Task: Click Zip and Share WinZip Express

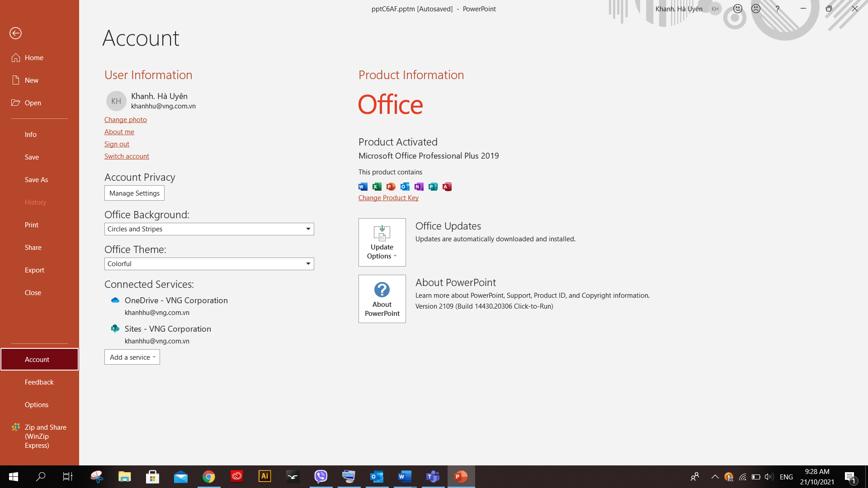Action: point(39,436)
